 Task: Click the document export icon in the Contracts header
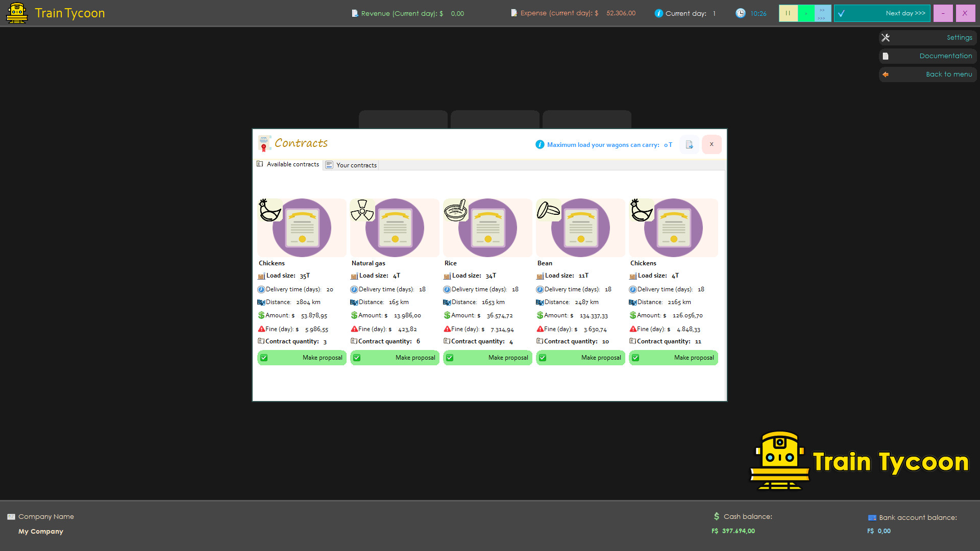[689, 144]
